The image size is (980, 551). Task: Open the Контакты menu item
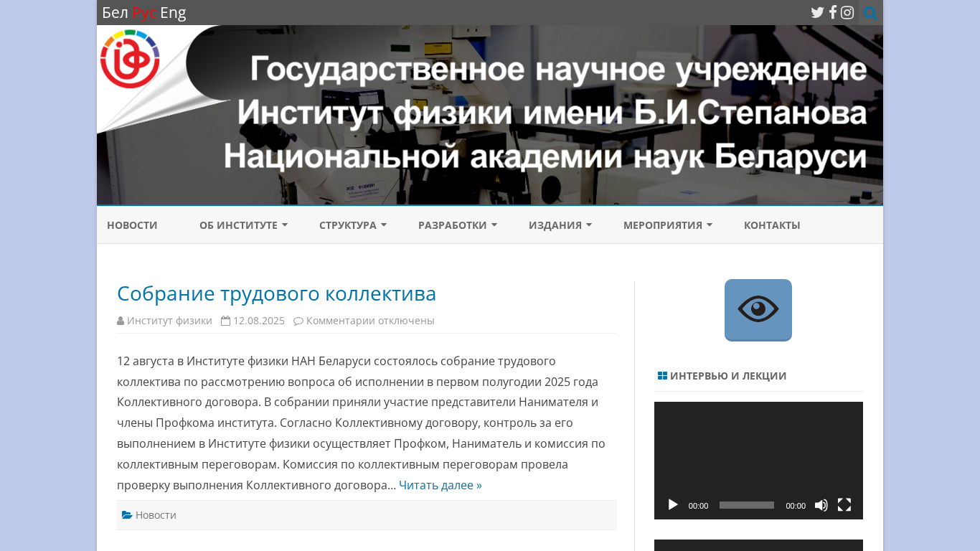[772, 225]
